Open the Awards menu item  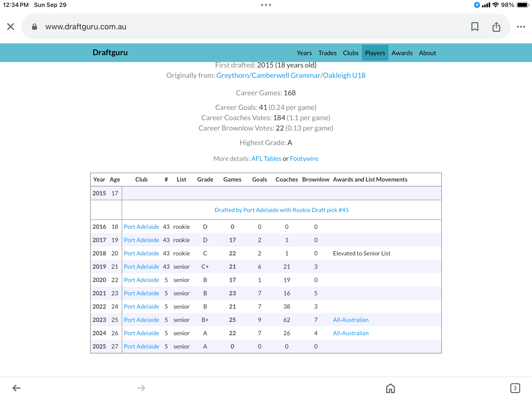click(x=402, y=53)
